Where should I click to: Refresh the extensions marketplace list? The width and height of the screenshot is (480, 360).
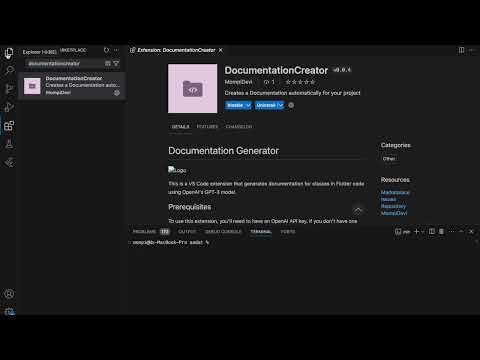point(106,50)
